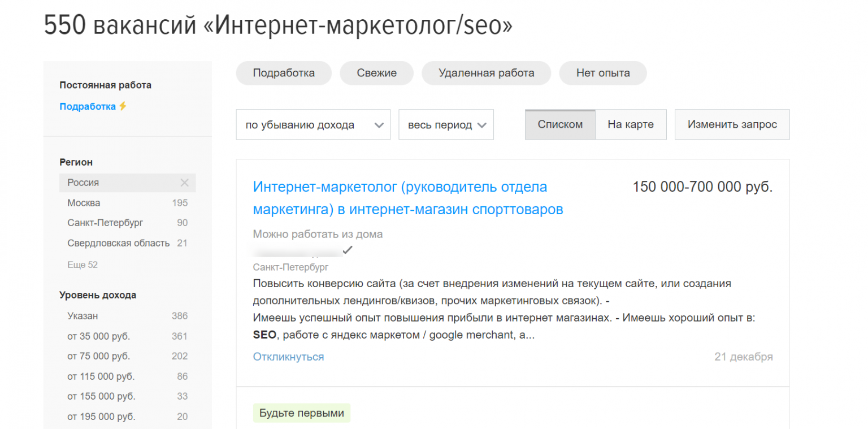Click the Уровень дохода section heading
Screen dimensions: 868x429
tap(98, 295)
